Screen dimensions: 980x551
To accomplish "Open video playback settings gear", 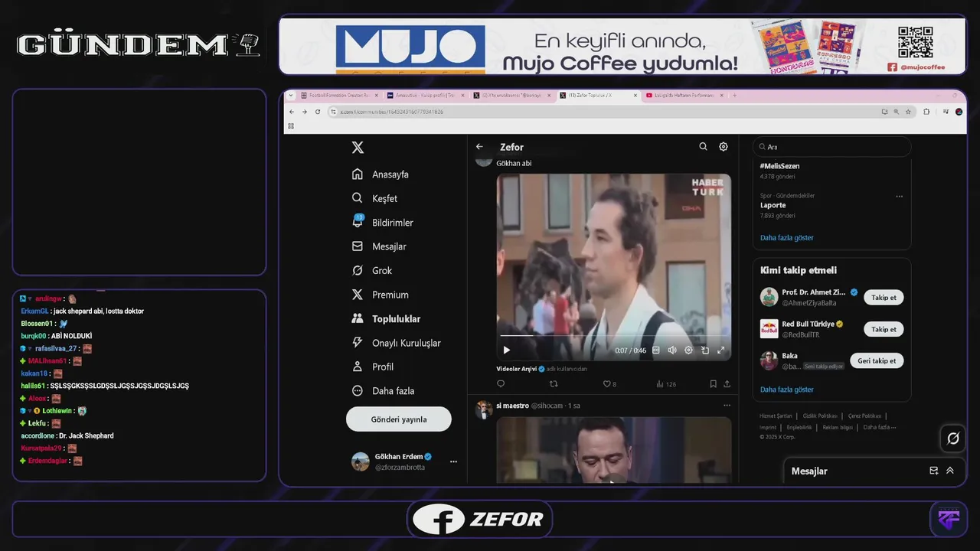I will click(688, 350).
